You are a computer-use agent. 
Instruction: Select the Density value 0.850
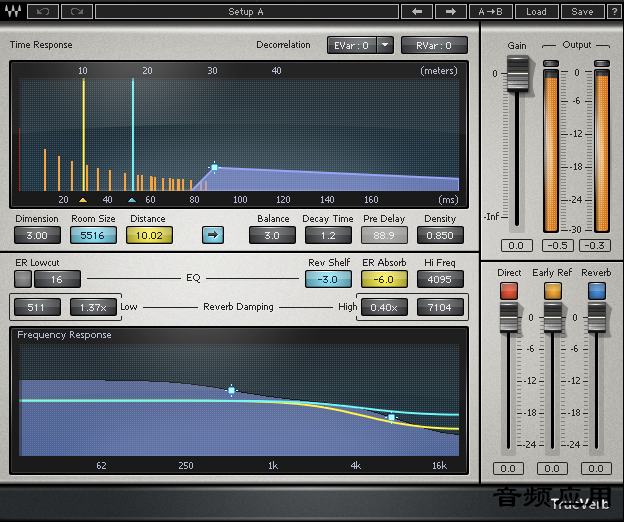pyautogui.click(x=440, y=235)
